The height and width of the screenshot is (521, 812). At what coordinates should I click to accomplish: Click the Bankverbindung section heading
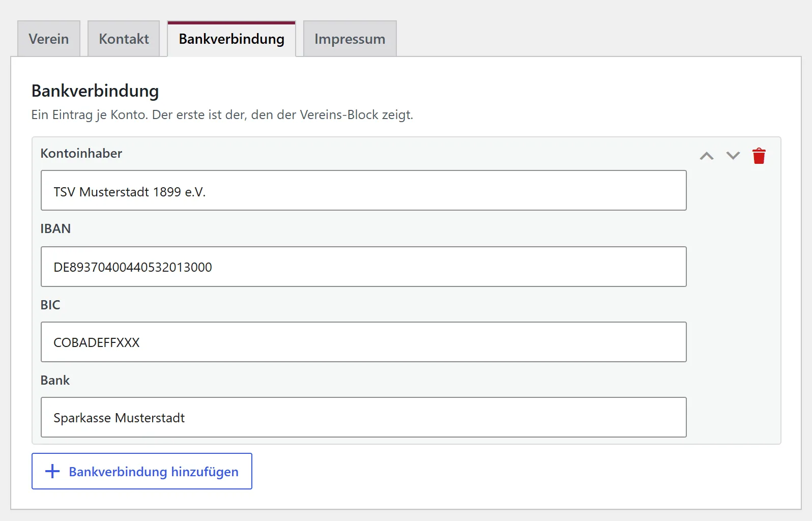coord(95,91)
